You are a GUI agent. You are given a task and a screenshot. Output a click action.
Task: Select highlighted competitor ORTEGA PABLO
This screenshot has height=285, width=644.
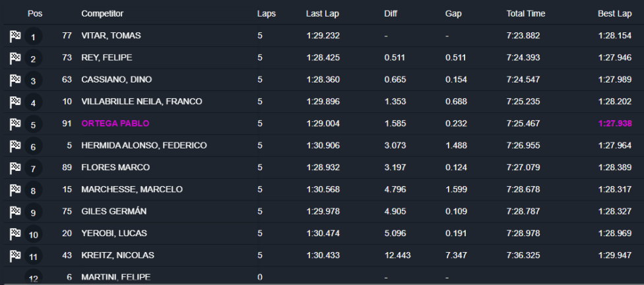[x=115, y=123]
